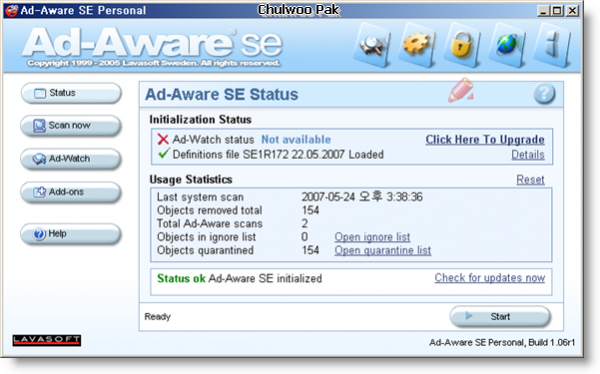The height and width of the screenshot is (374, 600).
Task: Click 'Total Ad-Aware scans' label
Action: (210, 224)
